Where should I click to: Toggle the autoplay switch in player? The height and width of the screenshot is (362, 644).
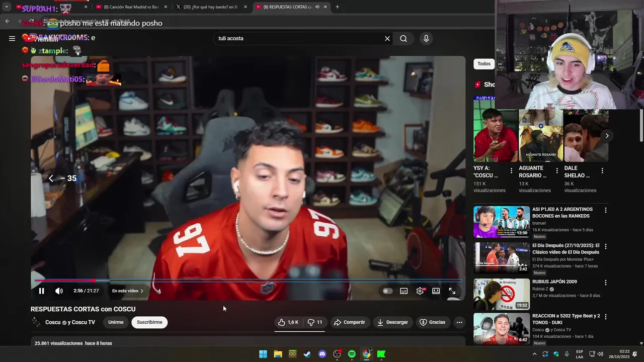387,291
